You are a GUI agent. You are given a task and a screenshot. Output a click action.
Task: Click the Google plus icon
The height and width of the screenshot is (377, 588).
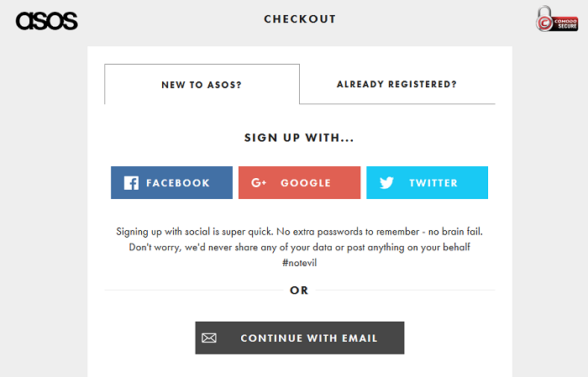point(259,183)
